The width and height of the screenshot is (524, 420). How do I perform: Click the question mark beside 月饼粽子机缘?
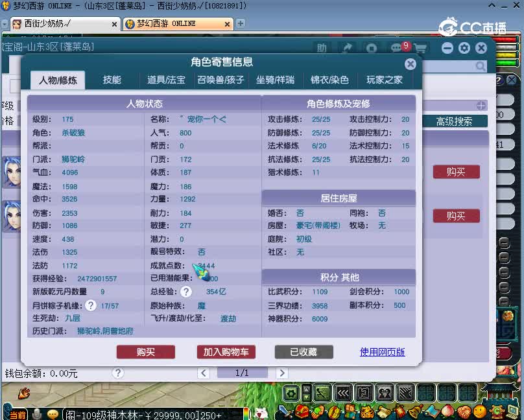click(x=91, y=305)
